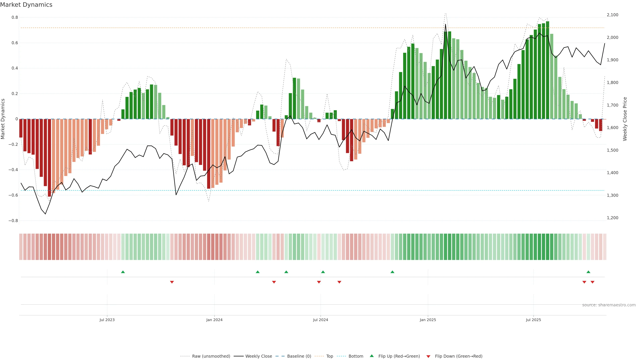Click the first green flip-up marker after Jul 2023

coord(123,272)
